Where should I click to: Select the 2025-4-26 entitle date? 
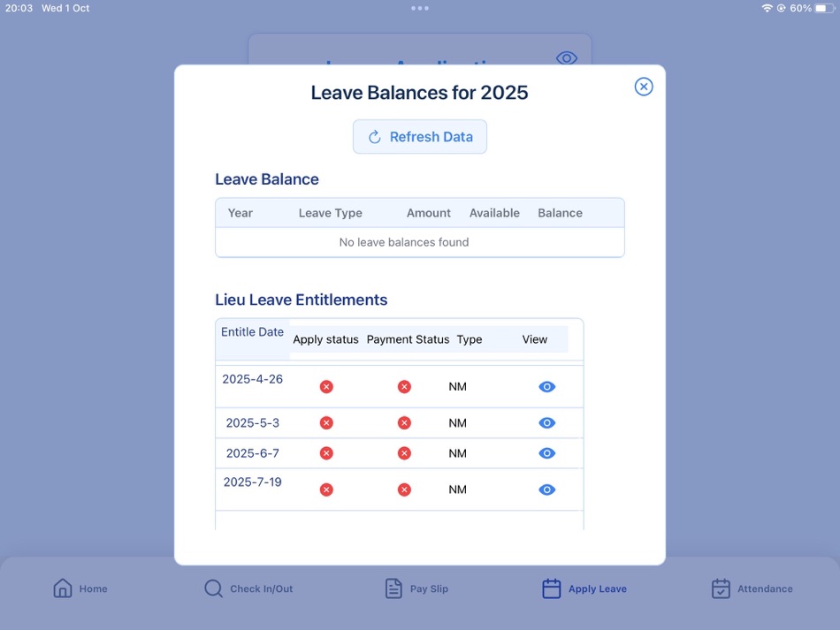pyautogui.click(x=252, y=379)
